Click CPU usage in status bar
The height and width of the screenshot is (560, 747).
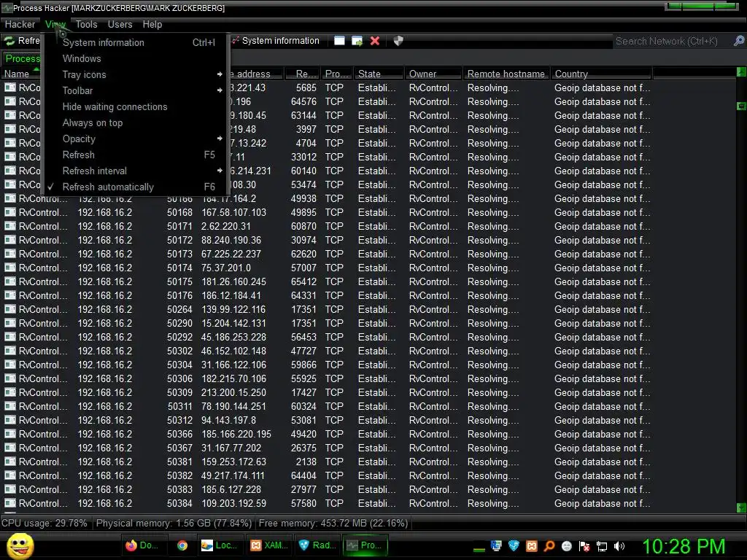pyautogui.click(x=44, y=523)
